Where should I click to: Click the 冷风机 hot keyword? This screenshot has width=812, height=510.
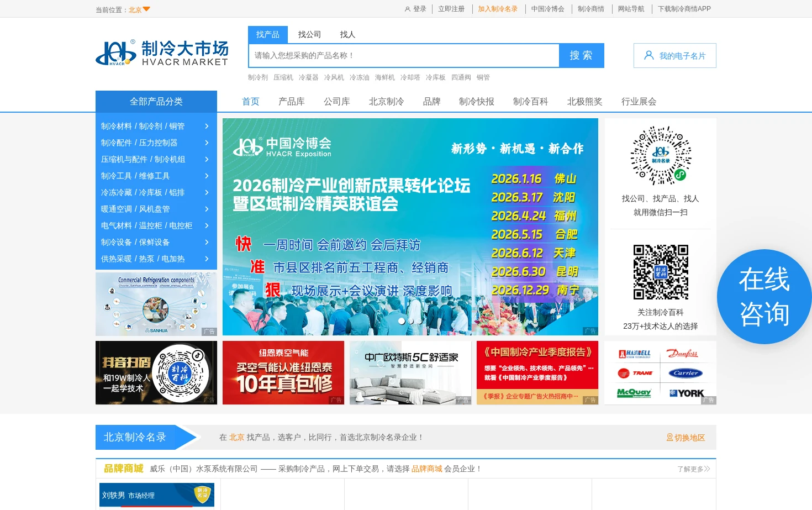coord(334,77)
